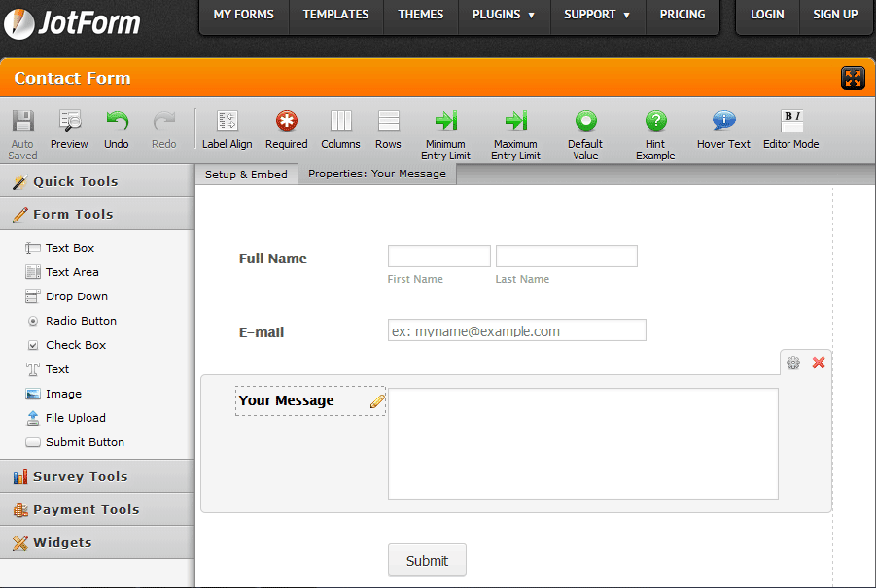Click the First Name input field
The image size is (876, 588).
(x=439, y=256)
